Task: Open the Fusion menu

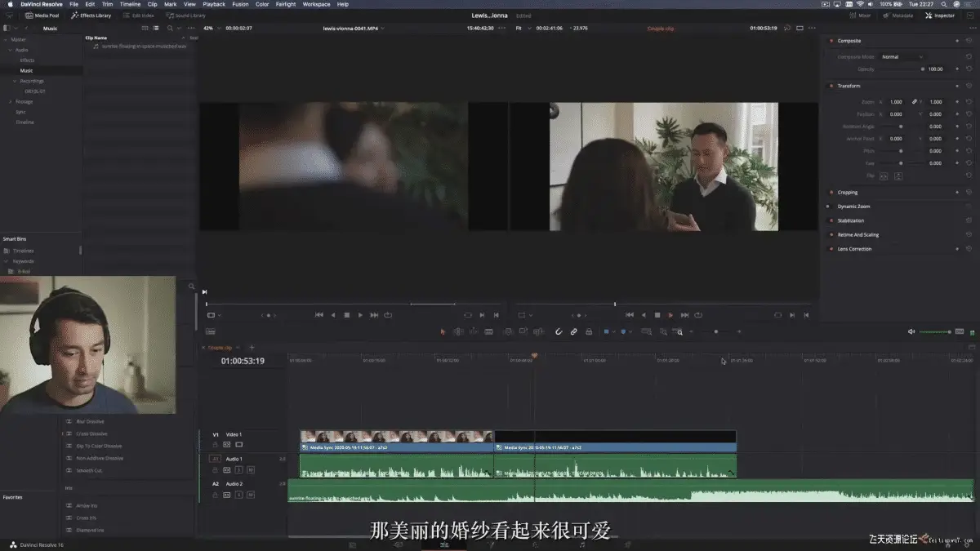Action: (x=240, y=4)
